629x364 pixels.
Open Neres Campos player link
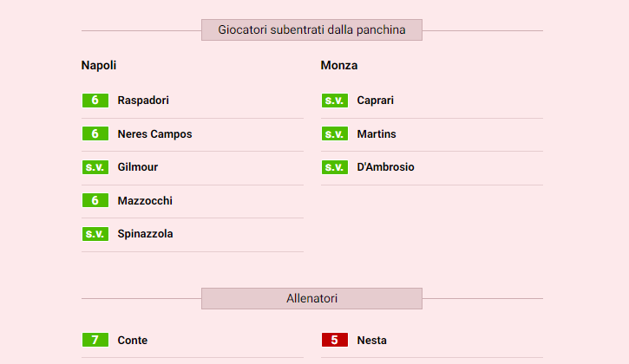[x=154, y=134]
